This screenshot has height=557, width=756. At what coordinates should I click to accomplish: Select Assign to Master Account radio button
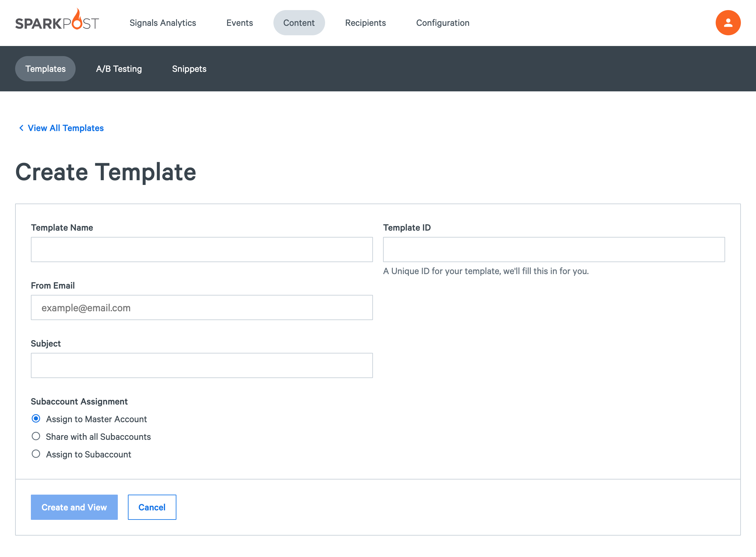(x=35, y=418)
